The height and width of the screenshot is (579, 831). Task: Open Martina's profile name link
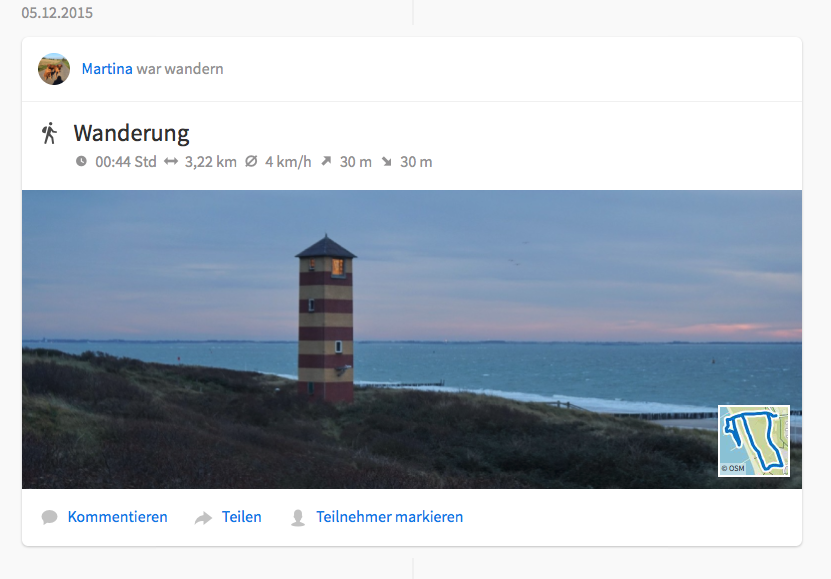(107, 69)
